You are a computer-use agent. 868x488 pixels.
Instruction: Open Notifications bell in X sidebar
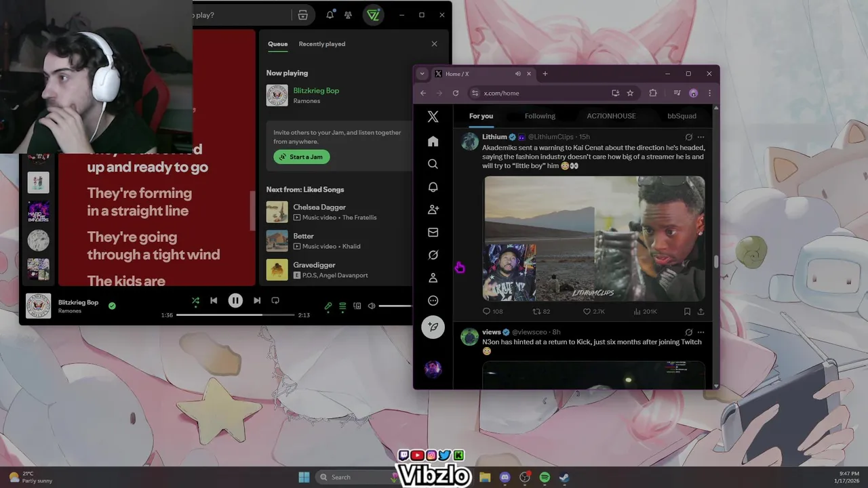pos(433,187)
